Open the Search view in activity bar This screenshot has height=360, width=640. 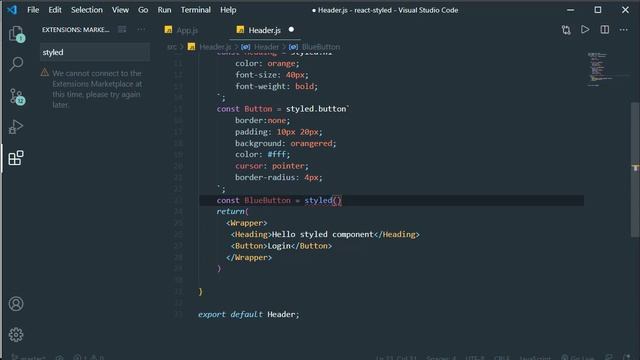coord(16,64)
